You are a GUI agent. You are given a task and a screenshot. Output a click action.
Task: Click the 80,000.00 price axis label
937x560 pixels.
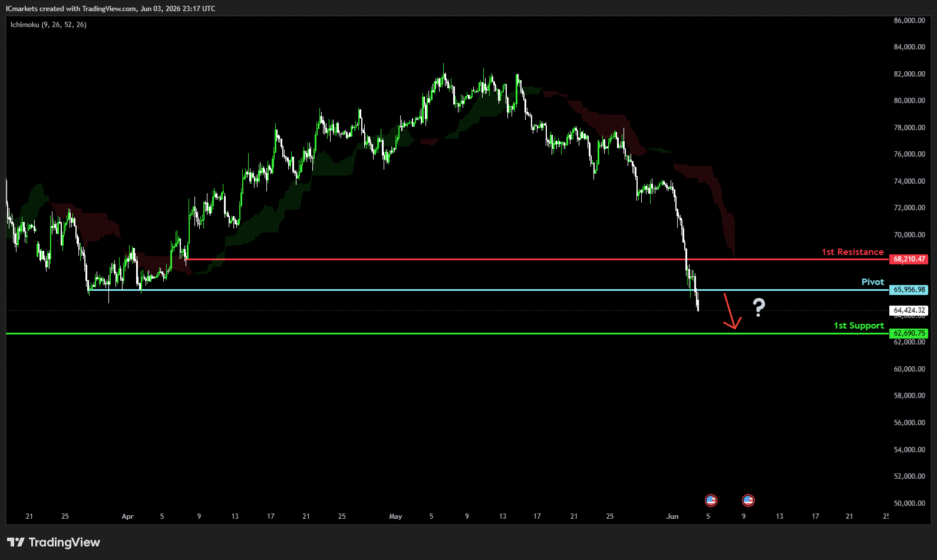(x=909, y=101)
